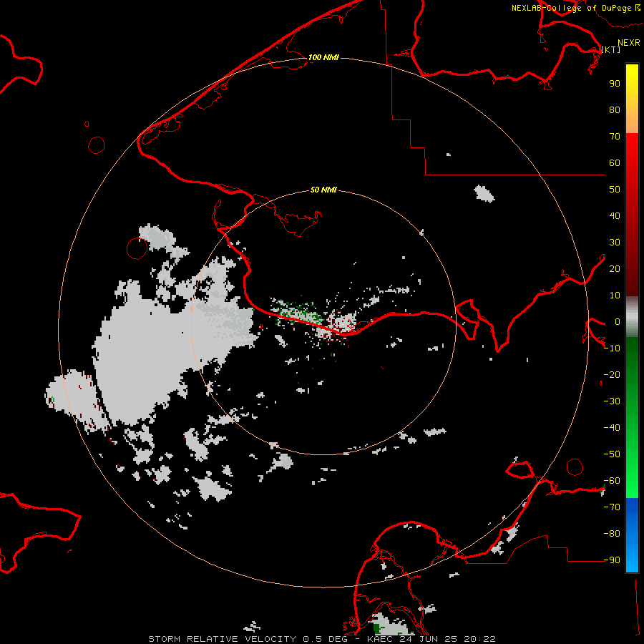
Task: Click the NEXR label above the color bar
Action: (629, 43)
